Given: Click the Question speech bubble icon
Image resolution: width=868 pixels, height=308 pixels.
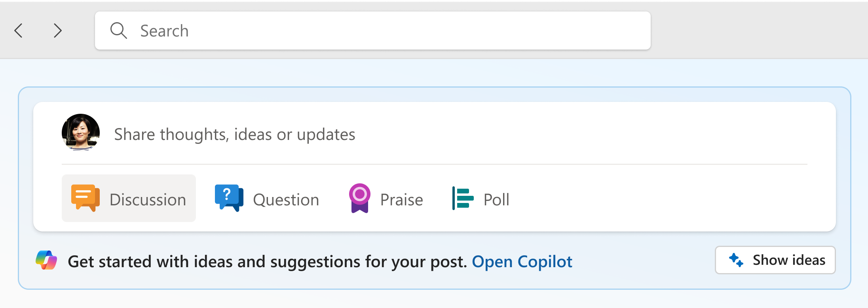Looking at the screenshot, I should [x=228, y=198].
